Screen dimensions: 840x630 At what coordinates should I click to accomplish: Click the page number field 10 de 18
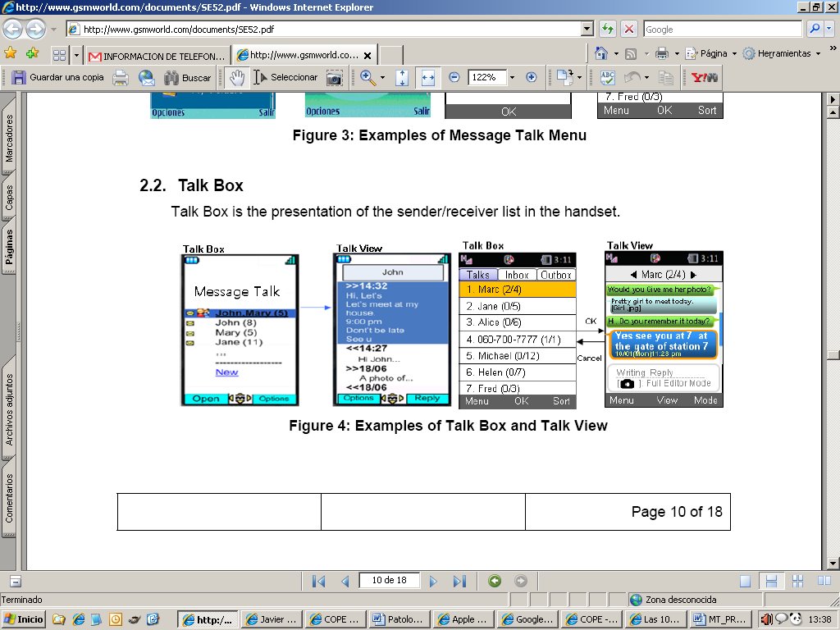coord(390,580)
